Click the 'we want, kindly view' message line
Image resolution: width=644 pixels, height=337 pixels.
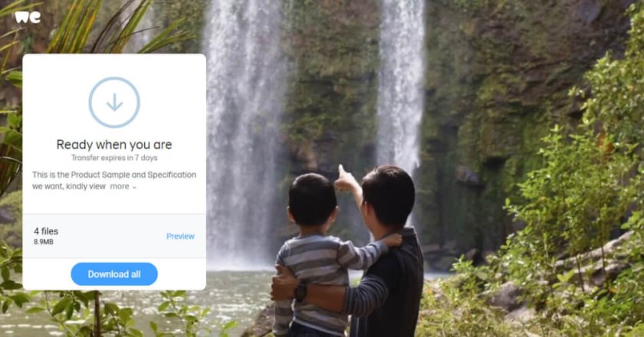[69, 186]
